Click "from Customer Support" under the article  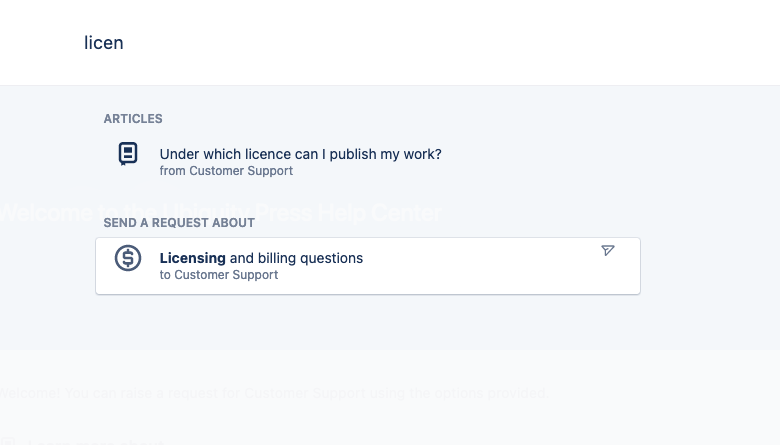226,171
